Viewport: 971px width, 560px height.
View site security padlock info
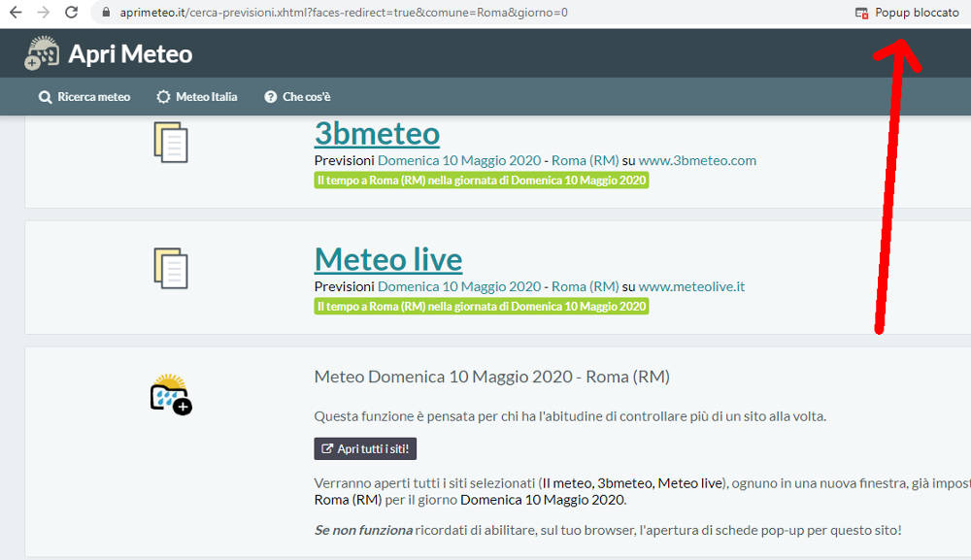[106, 13]
